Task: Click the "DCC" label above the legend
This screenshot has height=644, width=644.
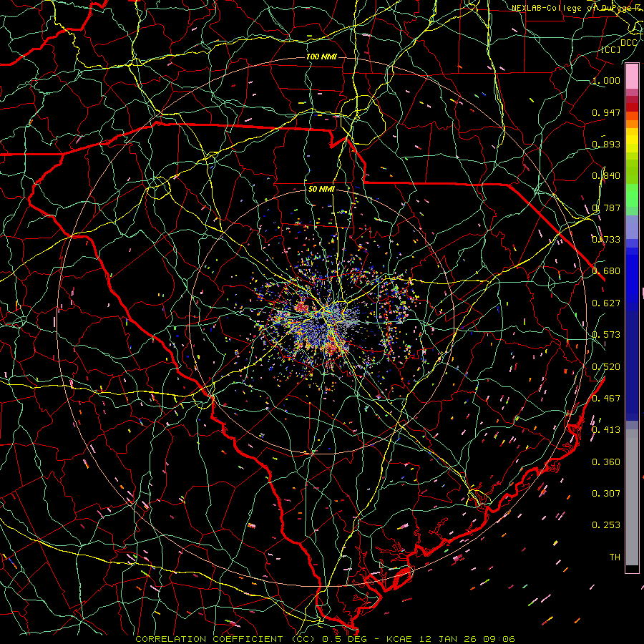Action: coord(628,43)
